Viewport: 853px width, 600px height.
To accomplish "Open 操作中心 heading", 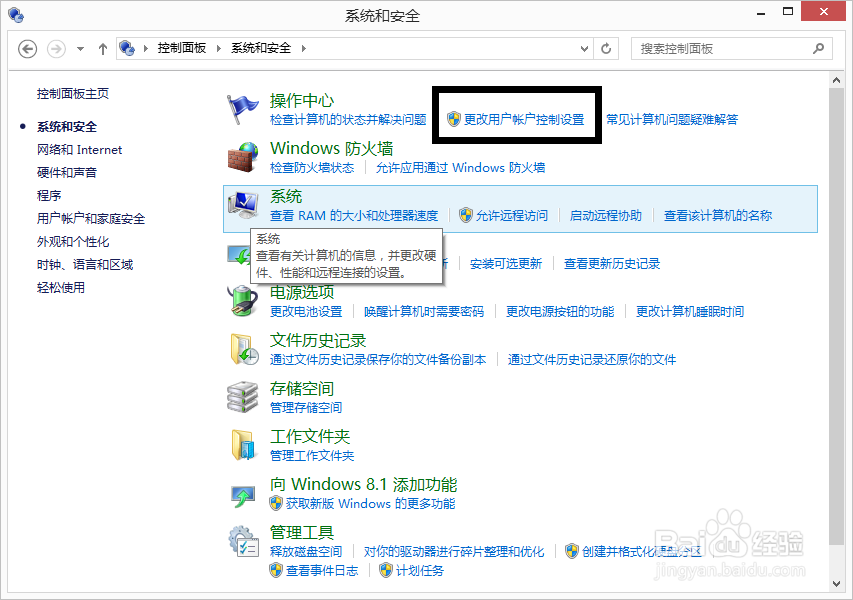I will pos(302,101).
